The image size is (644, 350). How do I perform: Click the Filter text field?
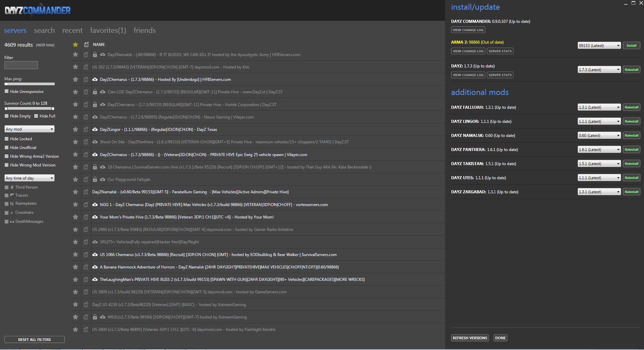click(21, 65)
